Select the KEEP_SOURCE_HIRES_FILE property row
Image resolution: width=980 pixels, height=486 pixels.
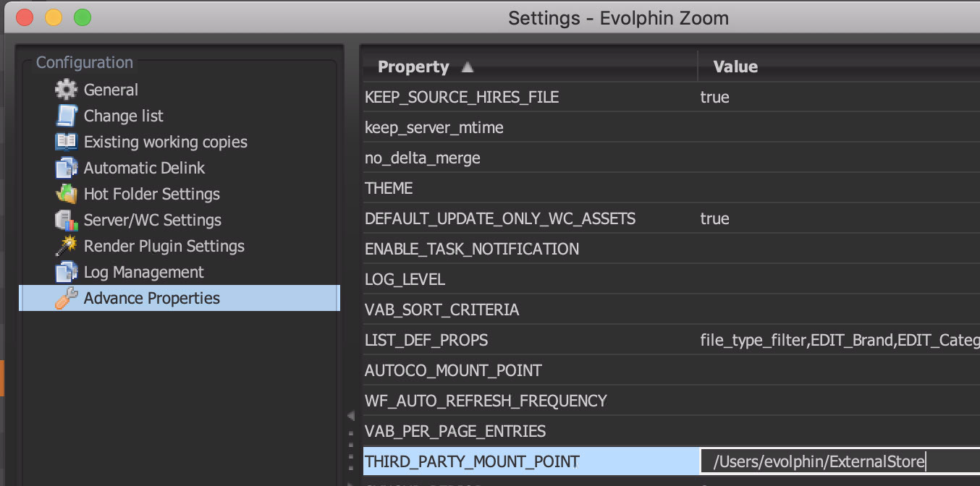click(x=462, y=97)
